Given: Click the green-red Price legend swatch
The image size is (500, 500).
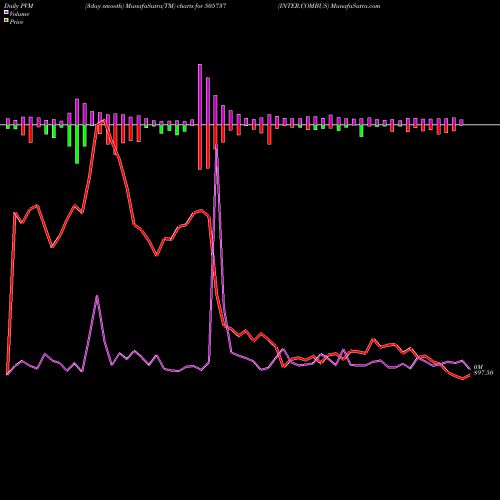Looking at the screenshot, I should 6,20.
